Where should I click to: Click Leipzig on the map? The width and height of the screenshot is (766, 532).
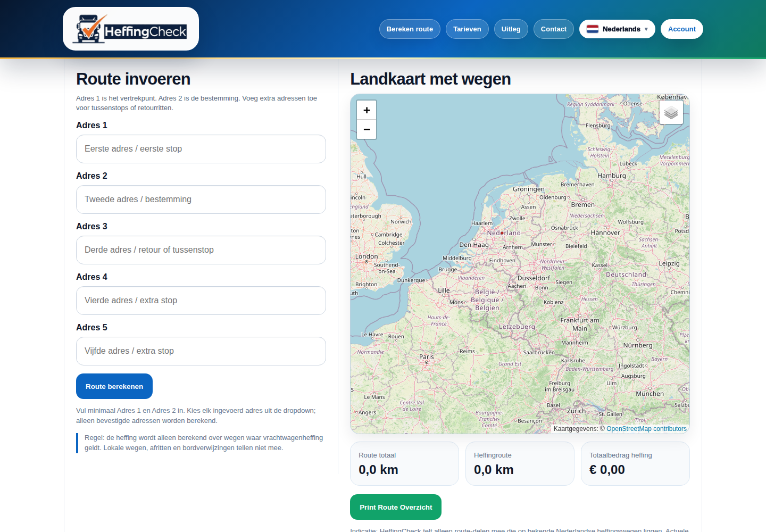tap(669, 263)
